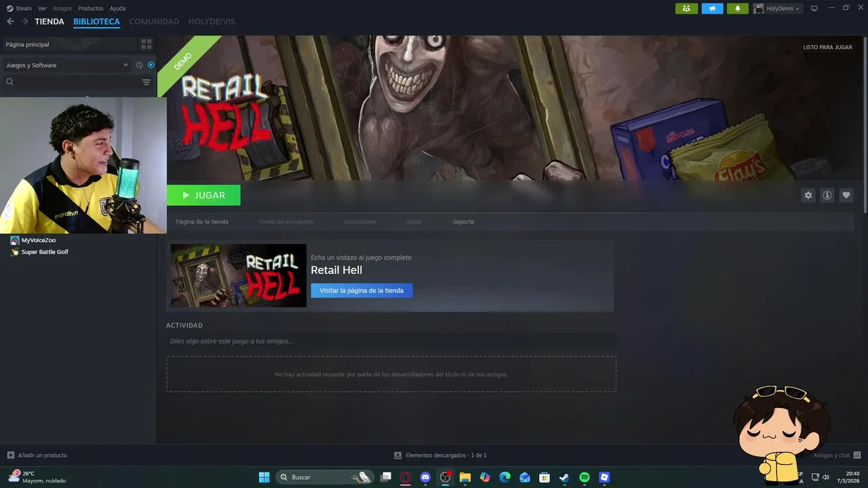This screenshot has height=488, width=868.
Task: Click MyVoiceZoo game icon in library
Action: (15, 240)
